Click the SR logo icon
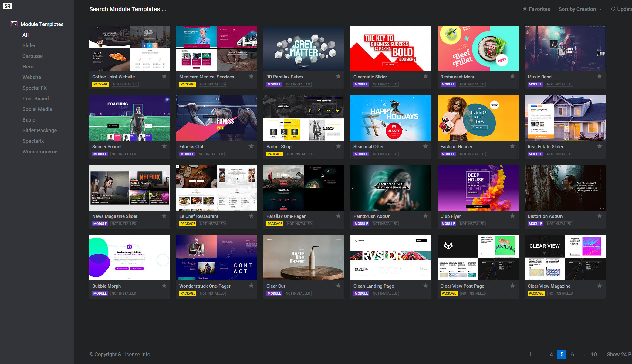The image size is (632, 364). tap(7, 6)
